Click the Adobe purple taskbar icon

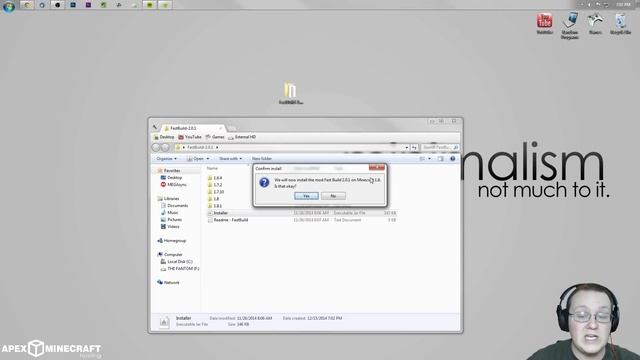pyautogui.click(x=88, y=5)
